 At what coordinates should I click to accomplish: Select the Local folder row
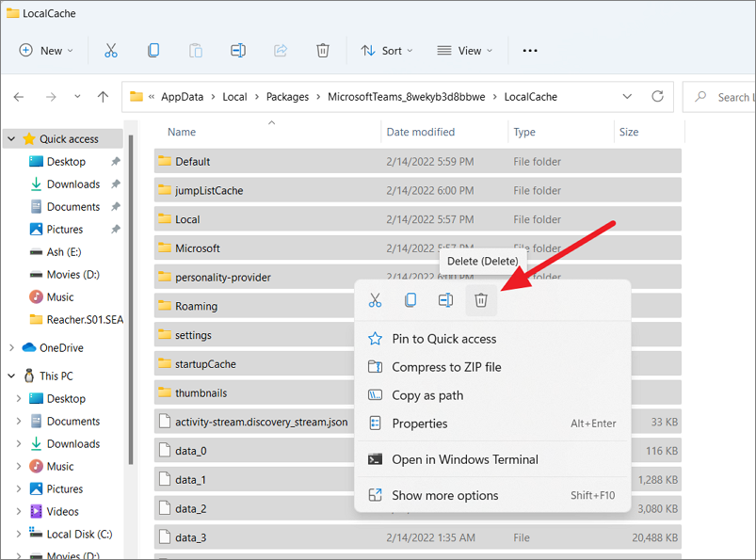coord(417,219)
